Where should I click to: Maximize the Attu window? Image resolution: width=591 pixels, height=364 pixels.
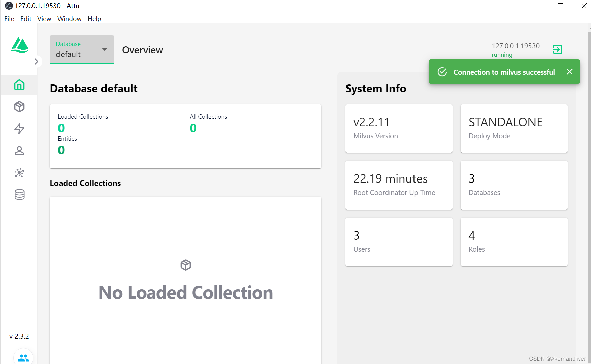pos(561,6)
